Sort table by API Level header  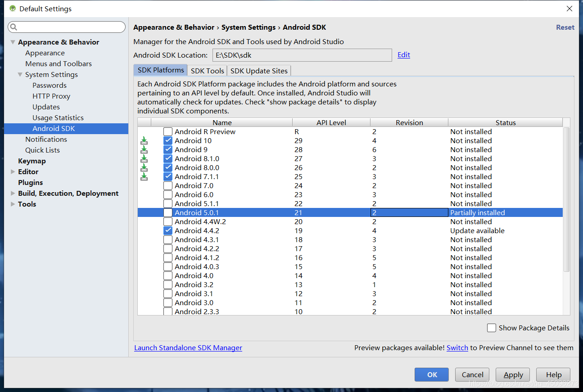coord(331,122)
